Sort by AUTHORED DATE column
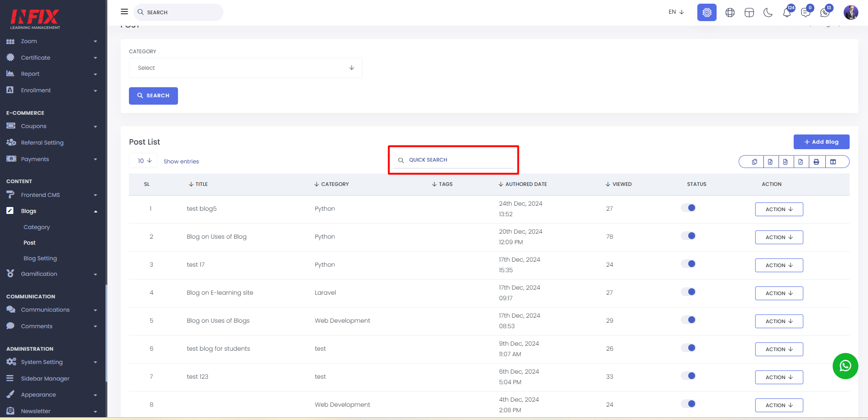868x420 pixels. (523, 184)
